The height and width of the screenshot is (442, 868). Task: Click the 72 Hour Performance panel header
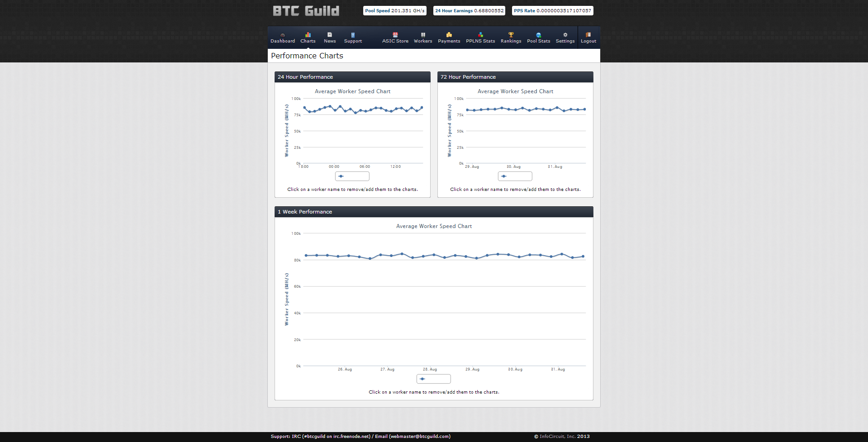[x=515, y=77]
